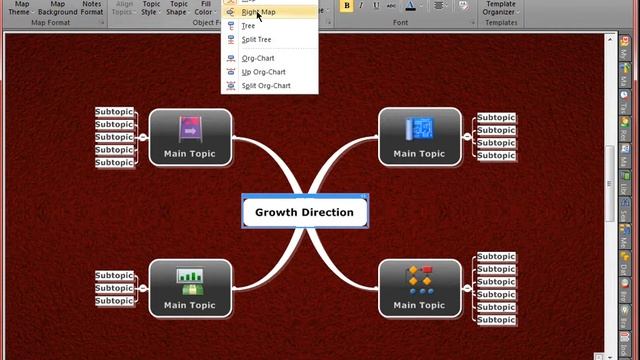The height and width of the screenshot is (360, 640).
Task: Click the vertical scrollbar up arrow
Action: click(x=610, y=40)
